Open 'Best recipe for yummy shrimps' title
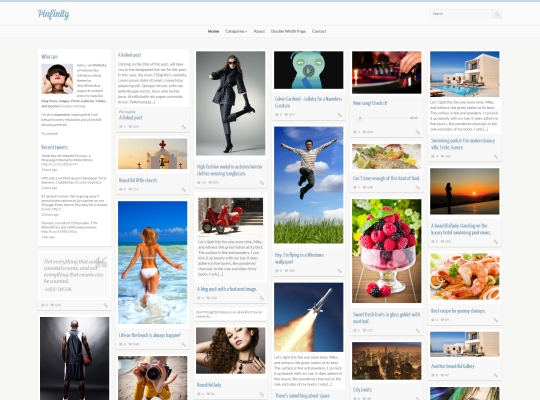540x400 pixels. point(458,311)
